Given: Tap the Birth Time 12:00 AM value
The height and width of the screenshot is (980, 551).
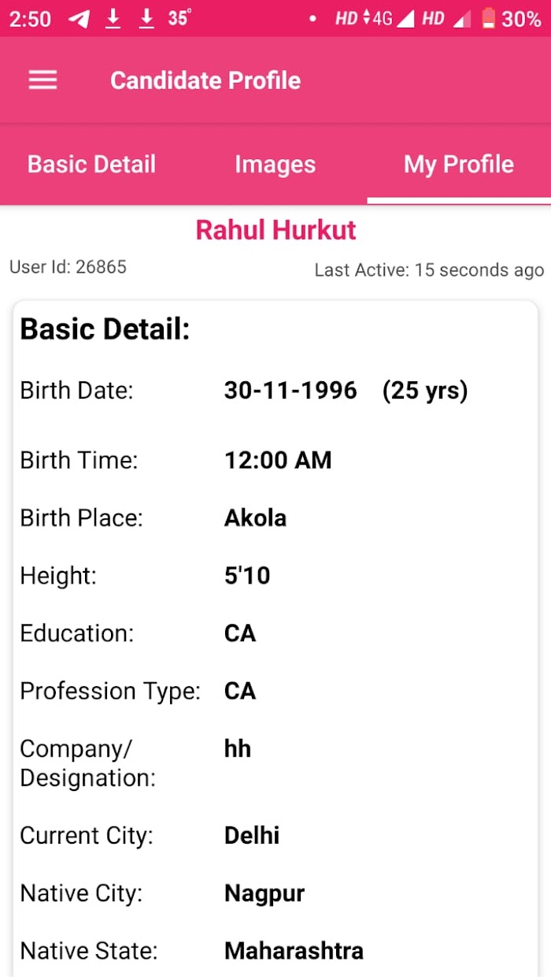Looking at the screenshot, I should tap(278, 460).
